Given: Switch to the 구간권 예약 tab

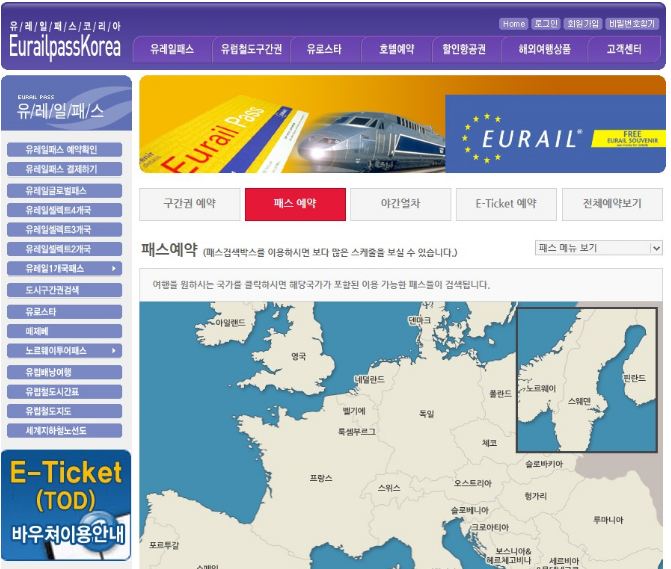Looking at the screenshot, I should [x=190, y=204].
